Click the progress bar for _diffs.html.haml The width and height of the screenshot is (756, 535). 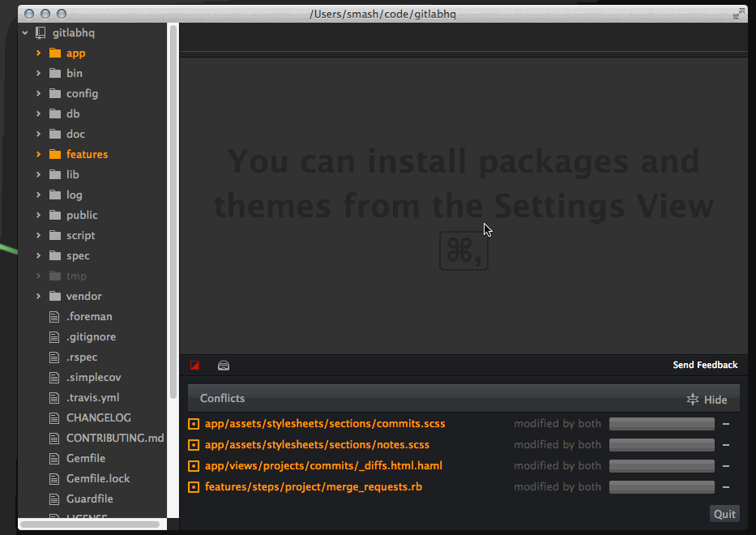(661, 466)
